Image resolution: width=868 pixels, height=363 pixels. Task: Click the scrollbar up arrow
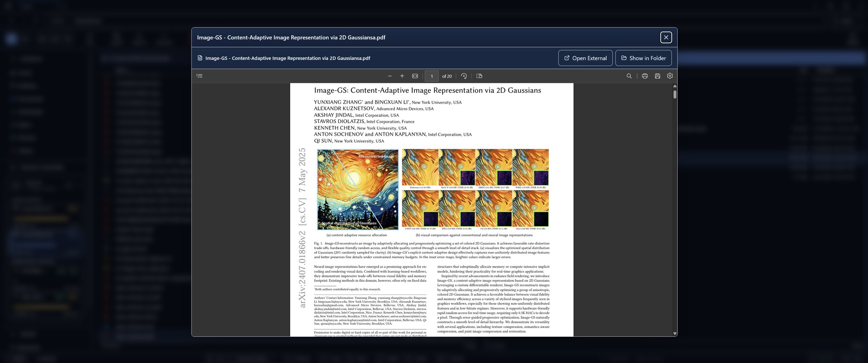click(675, 86)
